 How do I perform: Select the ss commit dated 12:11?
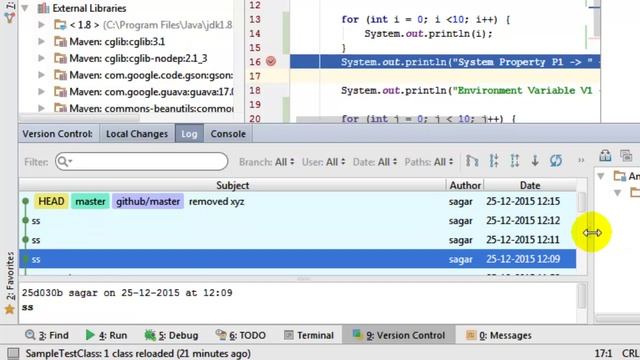(298, 240)
